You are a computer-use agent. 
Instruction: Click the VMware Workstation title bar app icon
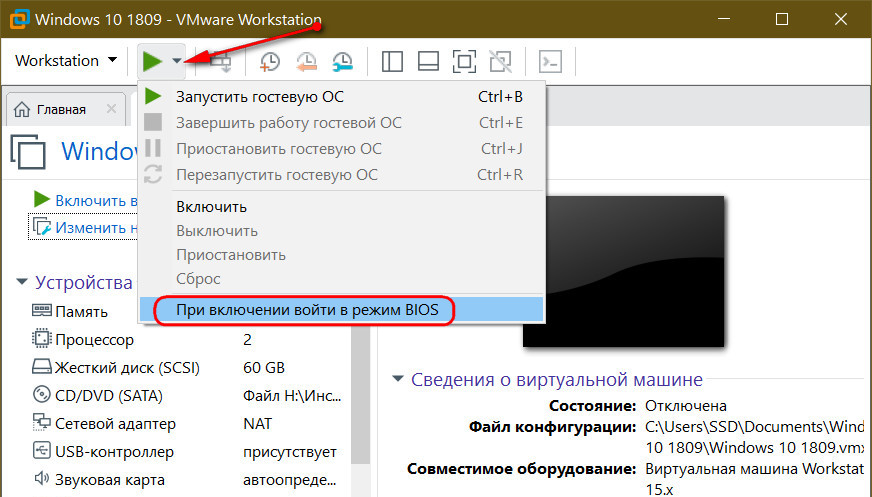(x=19, y=19)
